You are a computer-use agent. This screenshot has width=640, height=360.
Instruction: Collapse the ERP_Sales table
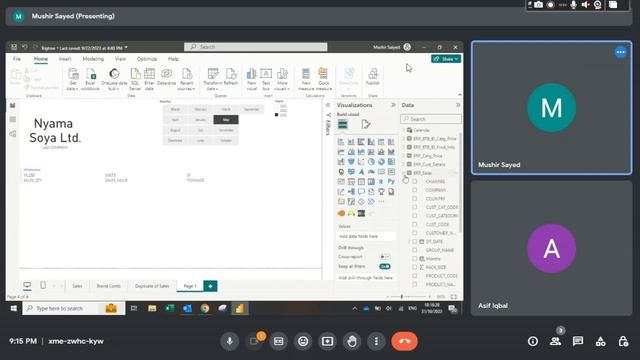click(404, 173)
